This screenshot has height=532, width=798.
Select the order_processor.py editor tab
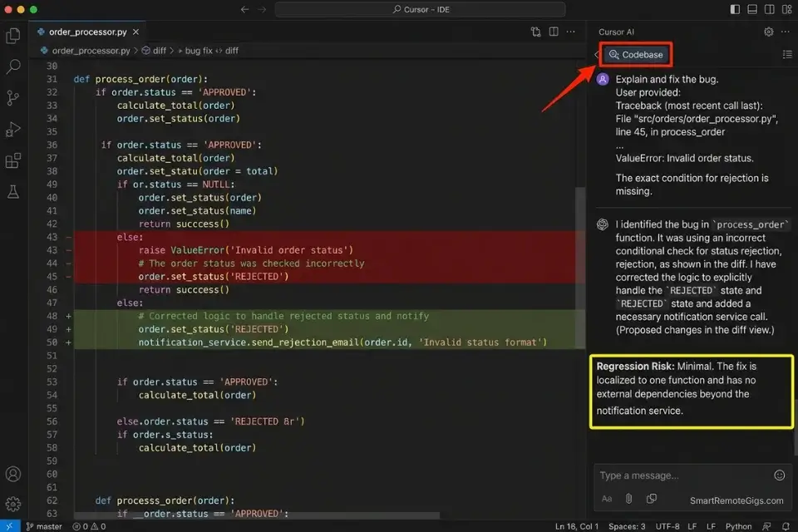coord(87,32)
